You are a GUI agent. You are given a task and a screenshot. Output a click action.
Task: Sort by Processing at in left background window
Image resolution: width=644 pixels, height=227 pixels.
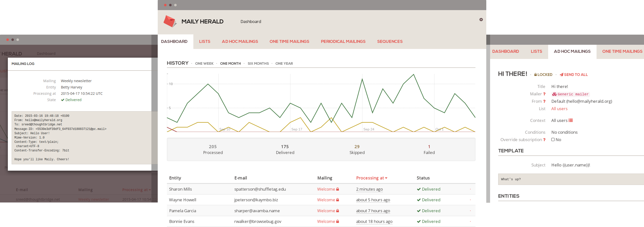point(136,190)
